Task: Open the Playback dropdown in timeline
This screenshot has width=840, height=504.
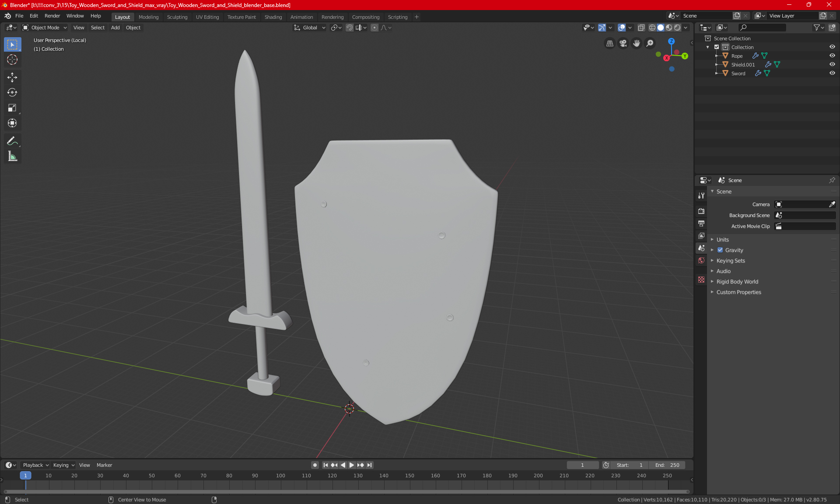Action: (35, 465)
